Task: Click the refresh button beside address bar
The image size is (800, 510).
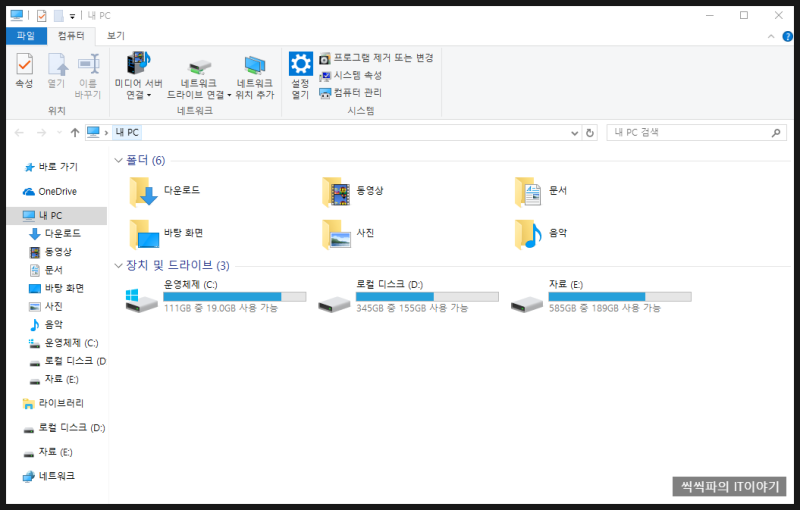Action: click(x=590, y=133)
